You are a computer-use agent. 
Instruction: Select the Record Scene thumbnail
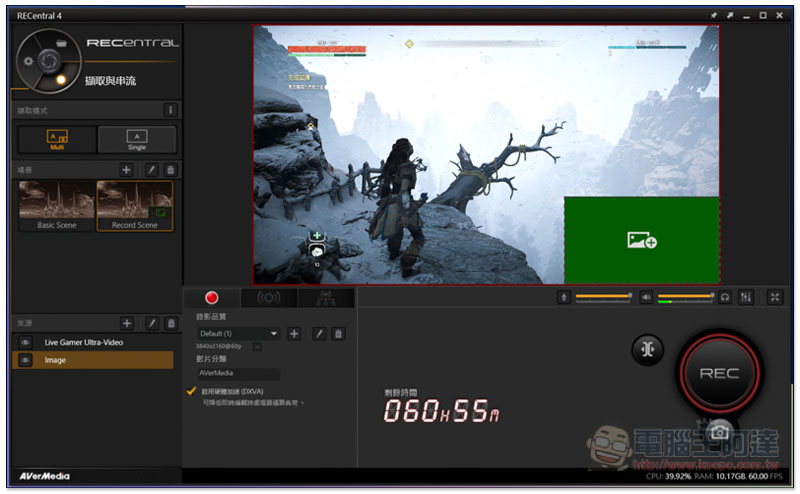click(135, 206)
